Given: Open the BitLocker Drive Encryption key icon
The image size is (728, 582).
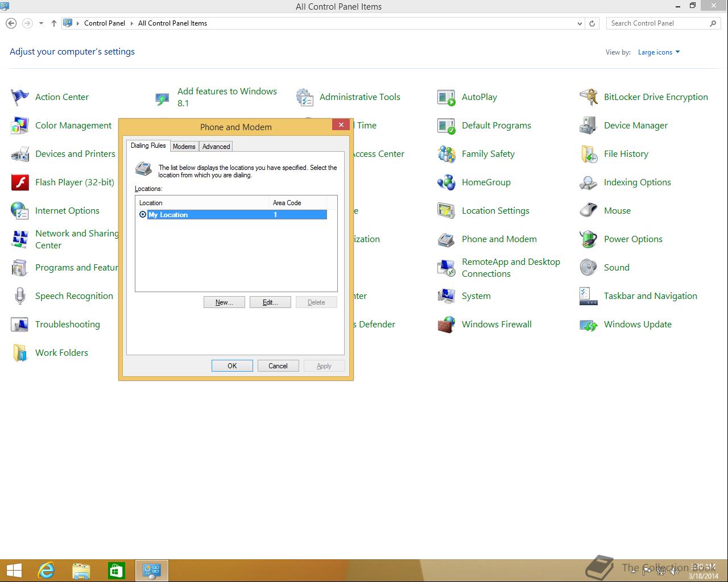Looking at the screenshot, I should click(589, 97).
